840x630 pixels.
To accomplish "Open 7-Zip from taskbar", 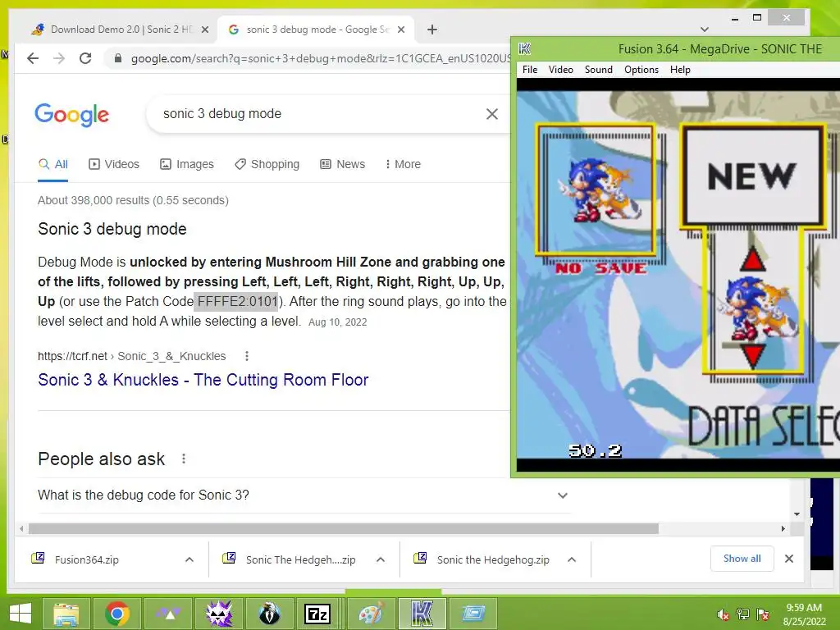I will pos(317,614).
